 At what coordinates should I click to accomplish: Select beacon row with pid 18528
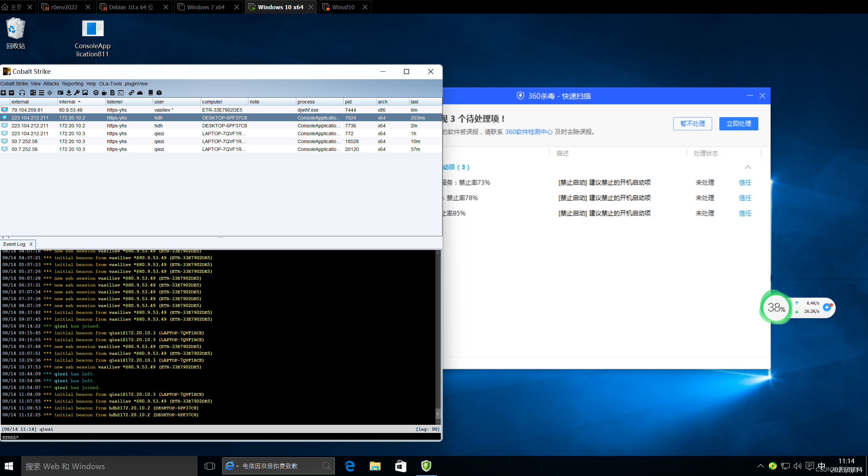(x=221, y=141)
